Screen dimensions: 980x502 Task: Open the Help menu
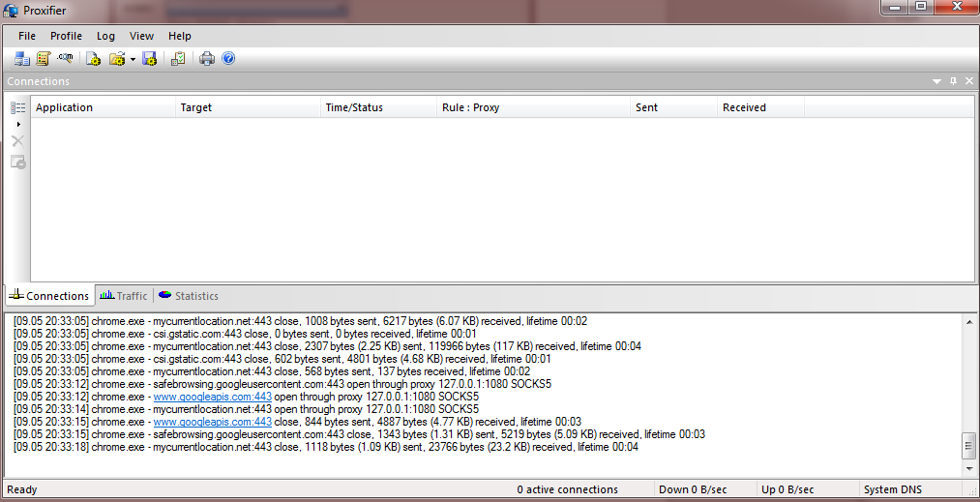[180, 36]
